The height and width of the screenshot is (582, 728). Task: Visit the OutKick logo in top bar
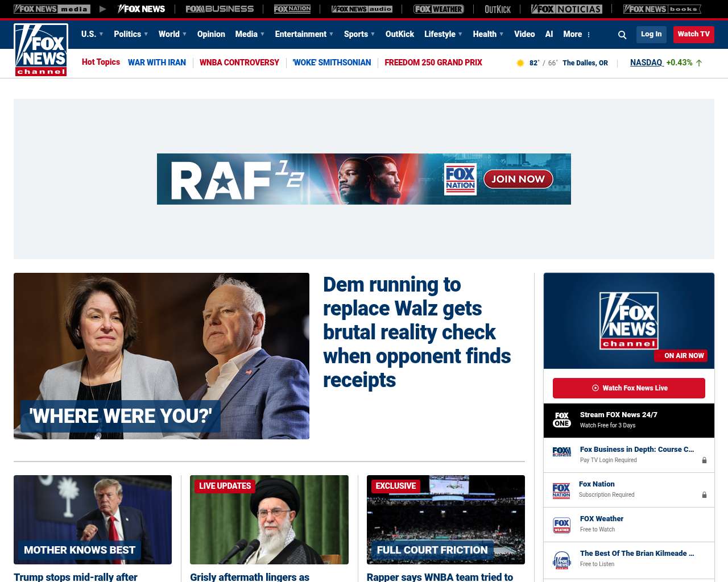498,9
